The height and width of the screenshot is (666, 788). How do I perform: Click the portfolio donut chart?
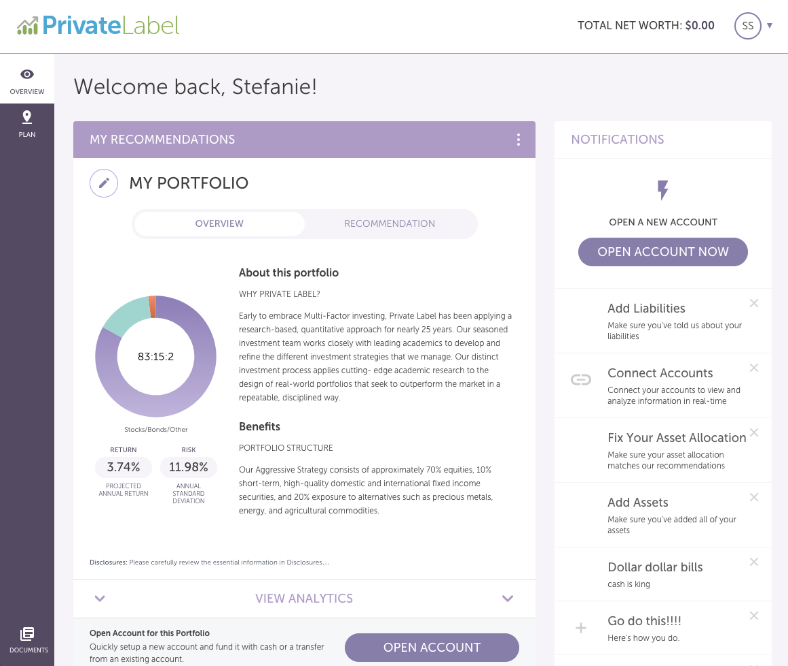156,356
